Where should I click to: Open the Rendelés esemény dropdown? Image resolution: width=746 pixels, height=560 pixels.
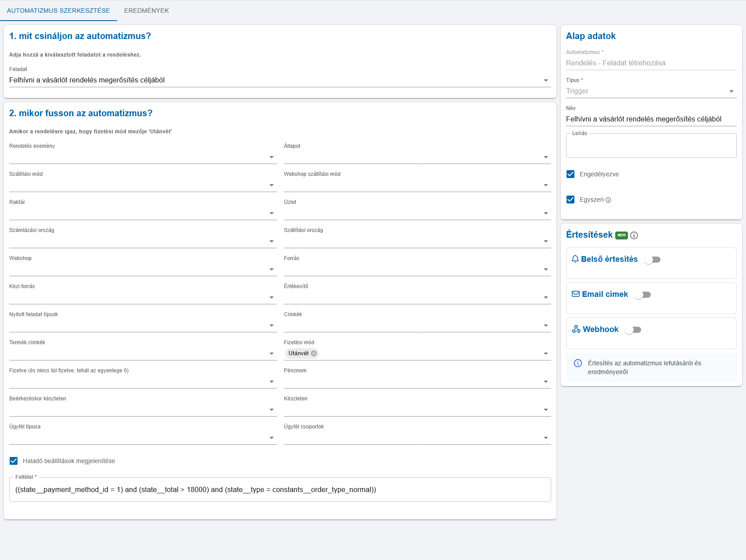pos(143,157)
